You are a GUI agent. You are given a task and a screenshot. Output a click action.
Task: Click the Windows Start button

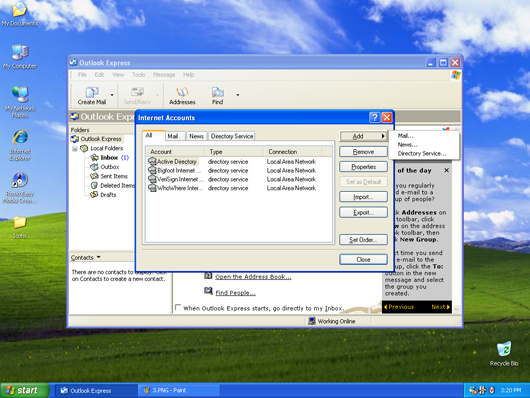[25, 390]
